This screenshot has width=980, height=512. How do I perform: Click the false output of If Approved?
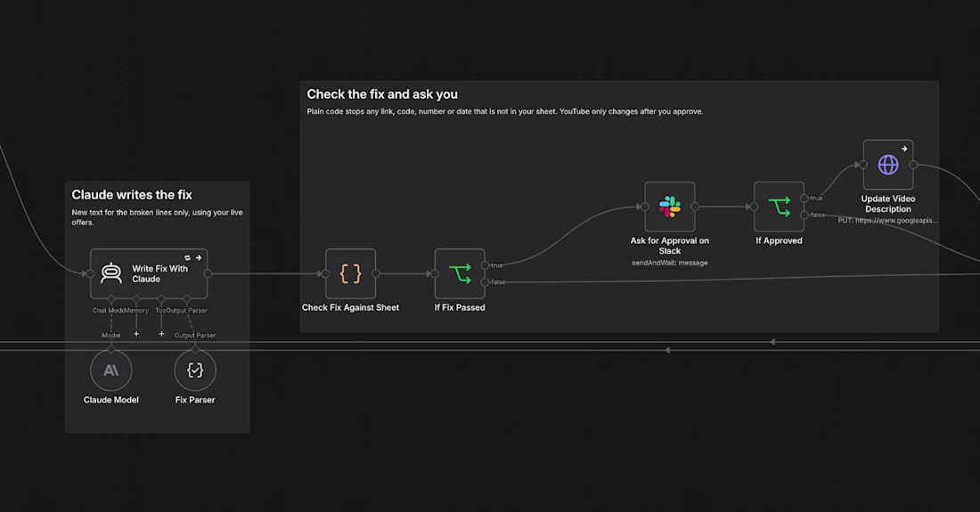[x=804, y=215]
